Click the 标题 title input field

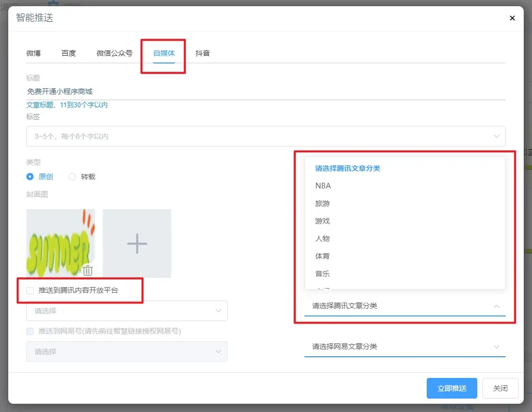(x=266, y=91)
